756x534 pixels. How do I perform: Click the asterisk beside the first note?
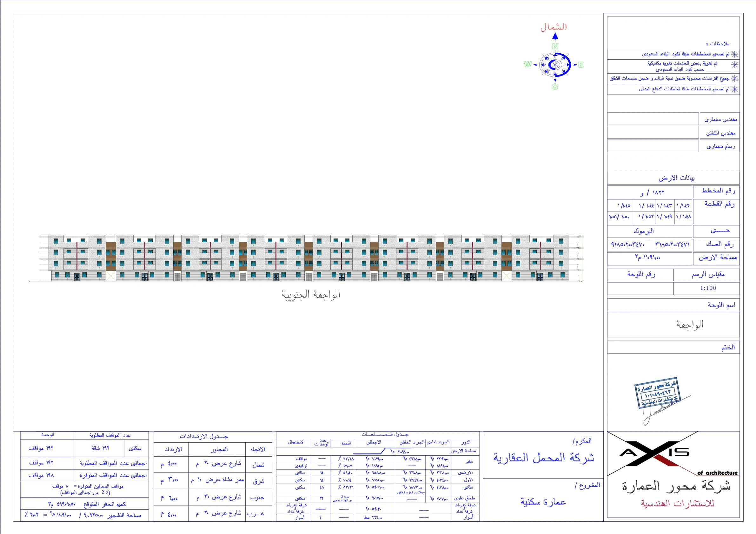pyautogui.click(x=735, y=54)
